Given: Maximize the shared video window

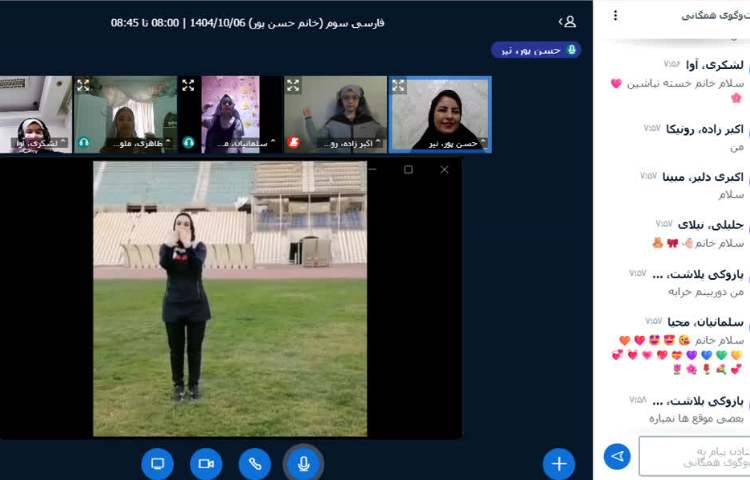Looking at the screenshot, I should point(408,170).
